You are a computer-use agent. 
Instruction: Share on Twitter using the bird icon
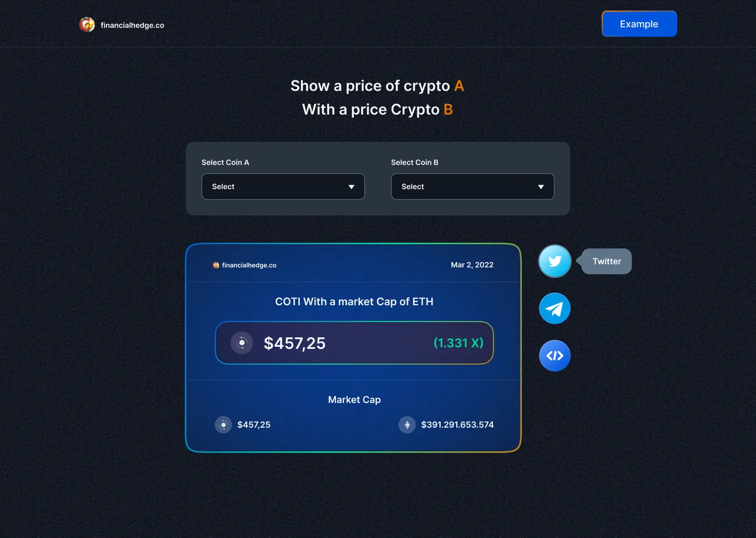tap(555, 261)
